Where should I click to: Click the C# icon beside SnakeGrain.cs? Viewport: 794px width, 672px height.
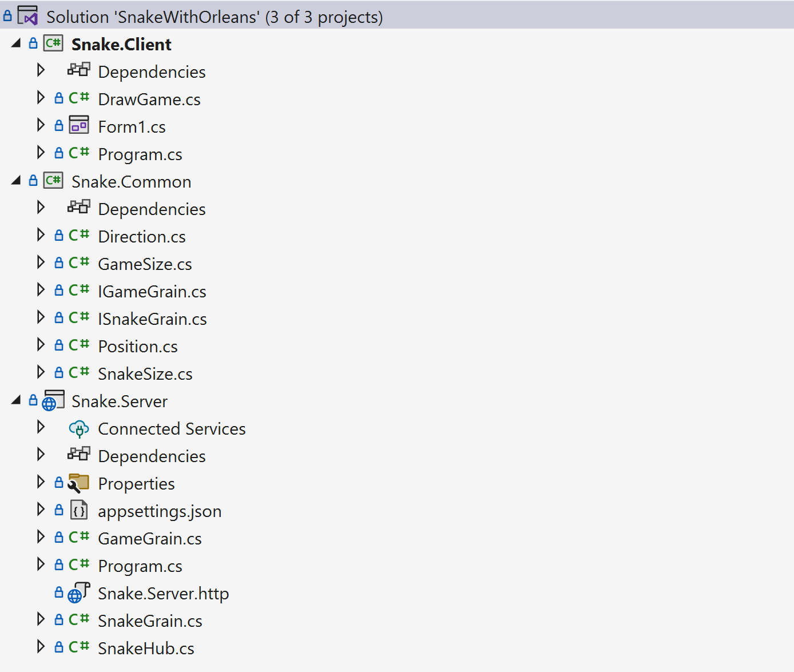[x=79, y=619]
